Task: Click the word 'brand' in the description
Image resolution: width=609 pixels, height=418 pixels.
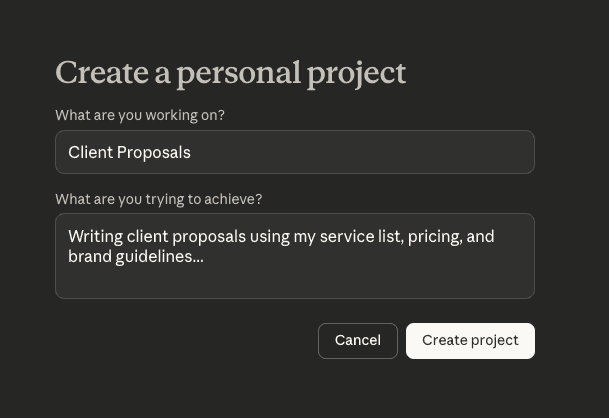Action: click(89, 257)
